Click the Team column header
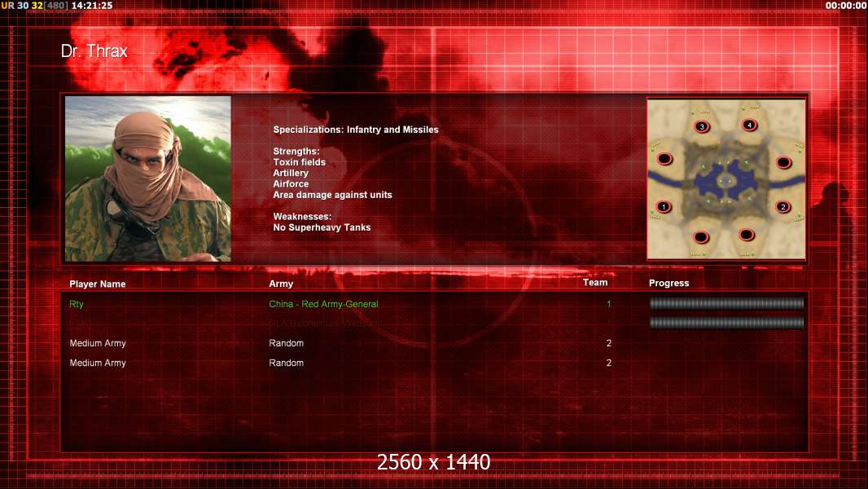The height and width of the screenshot is (489, 868). [595, 283]
